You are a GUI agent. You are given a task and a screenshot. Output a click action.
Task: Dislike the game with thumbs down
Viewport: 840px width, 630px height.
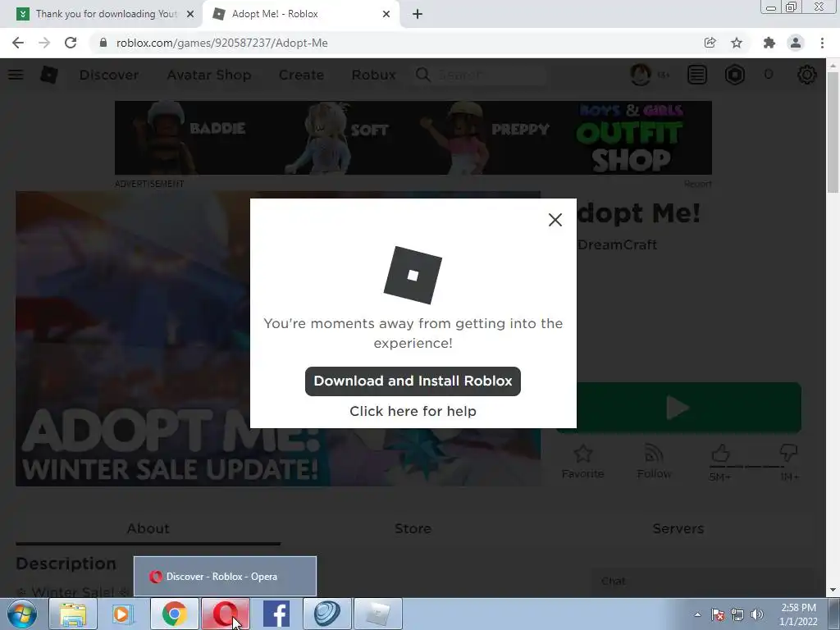pos(788,453)
